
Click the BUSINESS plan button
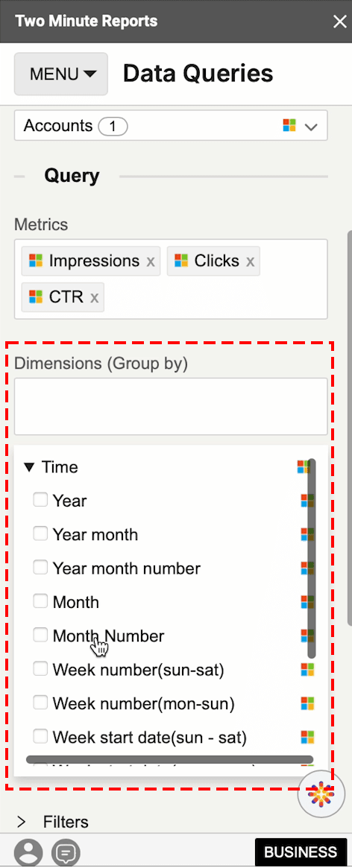tap(301, 852)
